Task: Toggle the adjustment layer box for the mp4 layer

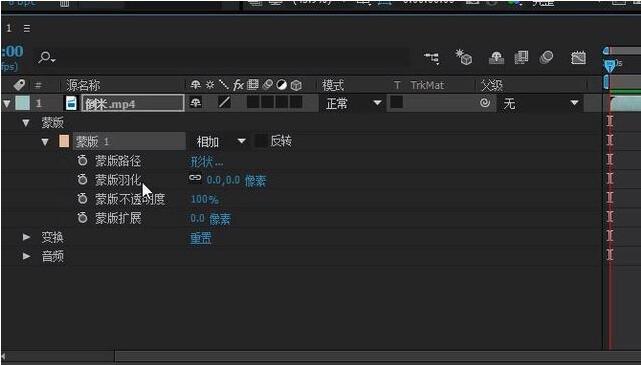Action: [282, 102]
